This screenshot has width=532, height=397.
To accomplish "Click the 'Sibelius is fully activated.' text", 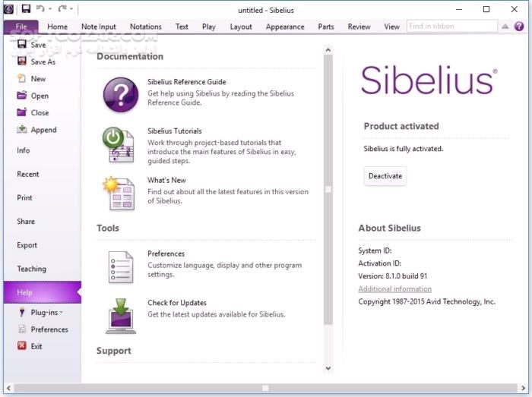I will [403, 149].
